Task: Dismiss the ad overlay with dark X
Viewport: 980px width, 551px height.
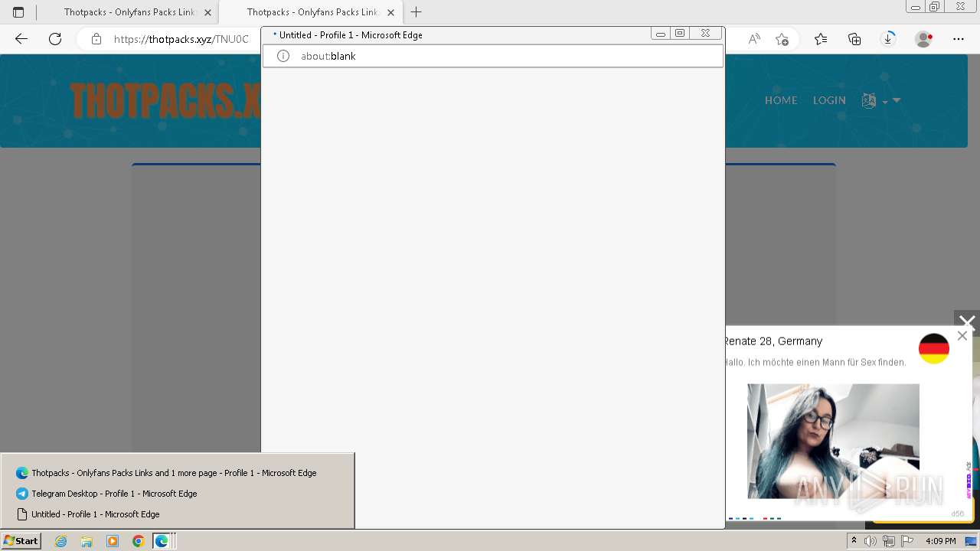Action: pos(967,322)
